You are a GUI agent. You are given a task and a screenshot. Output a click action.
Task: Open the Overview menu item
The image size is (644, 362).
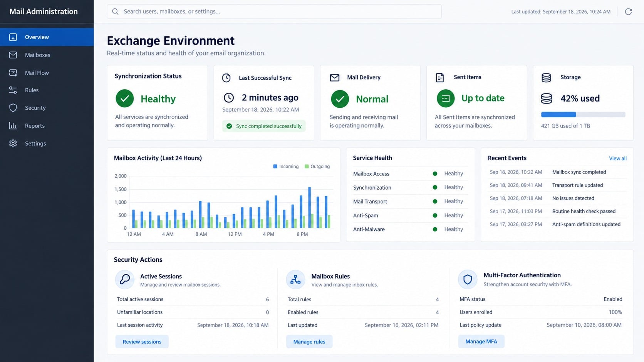click(47, 37)
